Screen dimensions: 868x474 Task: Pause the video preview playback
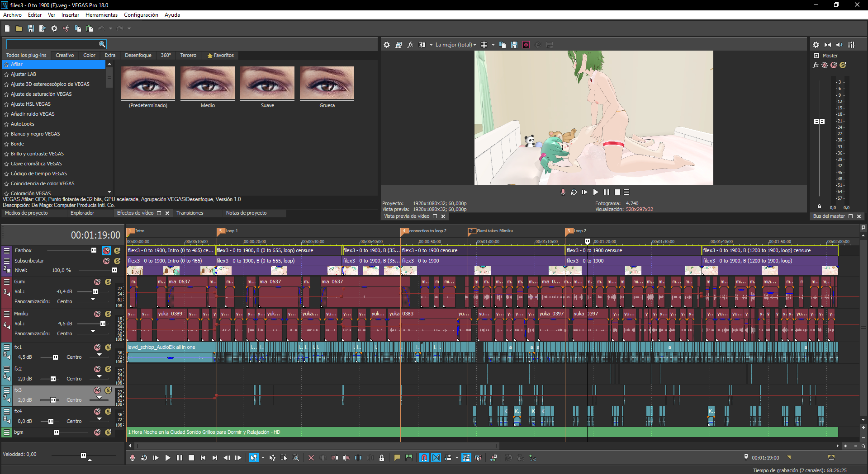(607, 192)
